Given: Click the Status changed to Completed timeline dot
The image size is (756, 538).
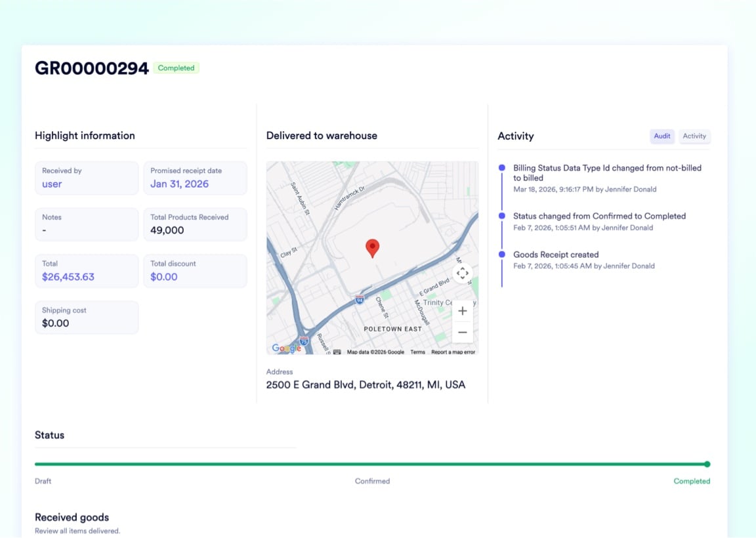Looking at the screenshot, I should 502,216.
